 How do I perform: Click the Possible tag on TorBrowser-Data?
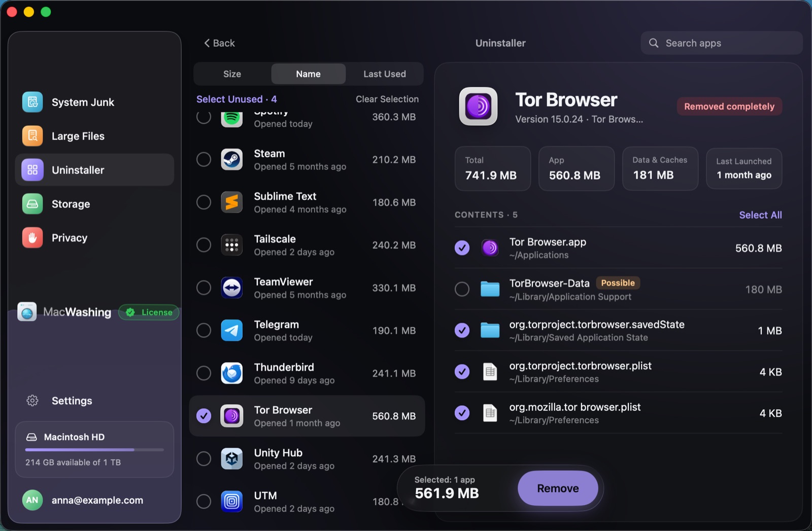tap(618, 283)
